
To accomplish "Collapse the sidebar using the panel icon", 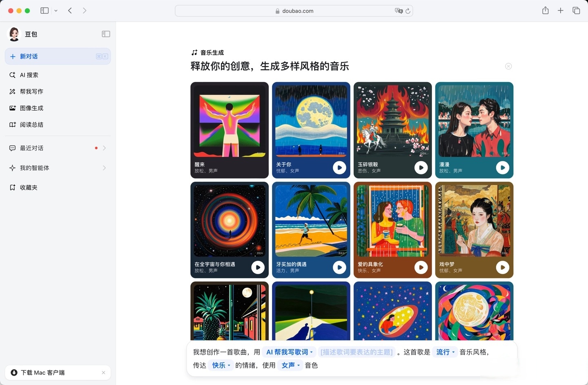I will tap(106, 34).
